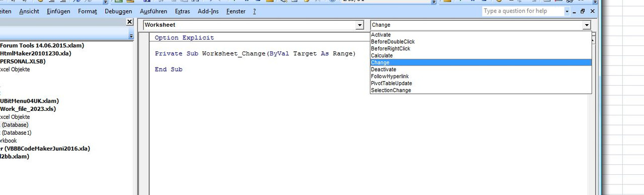Select UBitMenu04UK.xlam project

[x=29, y=101]
